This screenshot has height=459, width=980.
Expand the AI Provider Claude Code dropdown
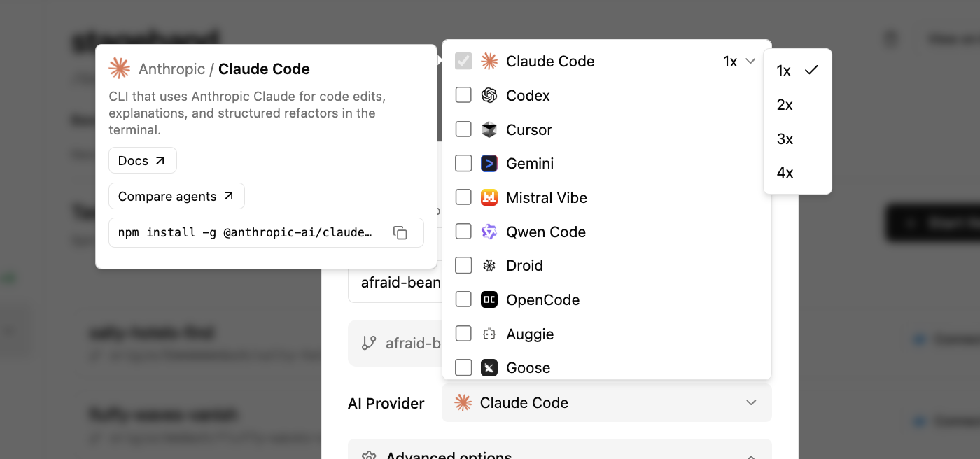click(x=606, y=403)
